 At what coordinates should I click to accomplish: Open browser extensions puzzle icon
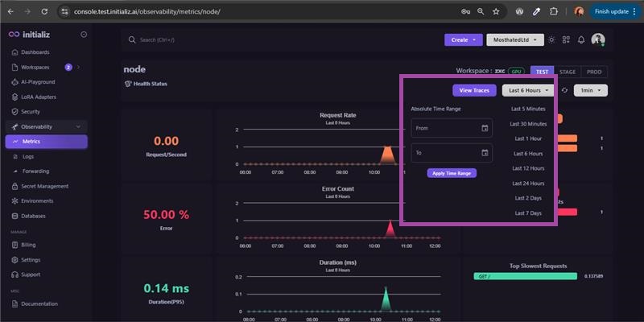click(x=554, y=11)
